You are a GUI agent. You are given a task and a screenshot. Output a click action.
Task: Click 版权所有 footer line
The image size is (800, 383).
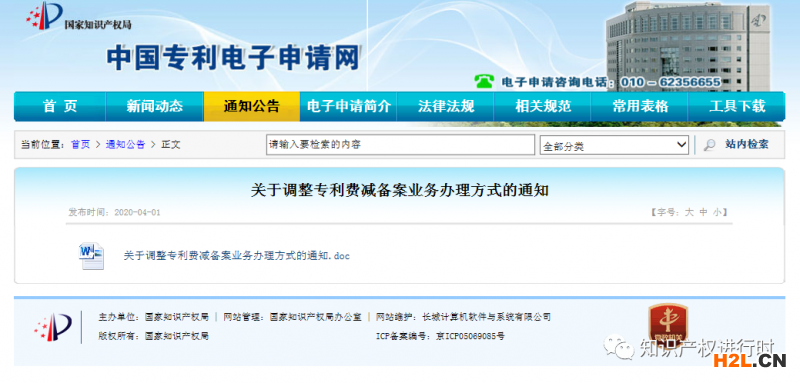(154, 336)
